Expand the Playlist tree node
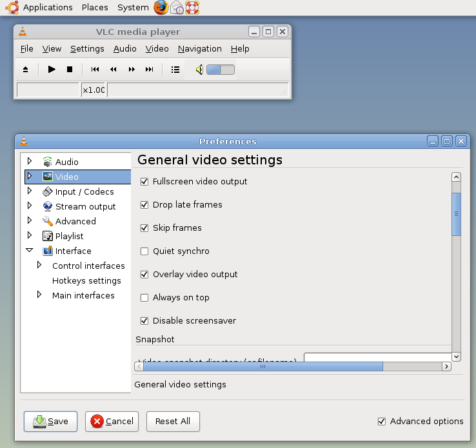Screen dimensions: 476x448 [30, 235]
